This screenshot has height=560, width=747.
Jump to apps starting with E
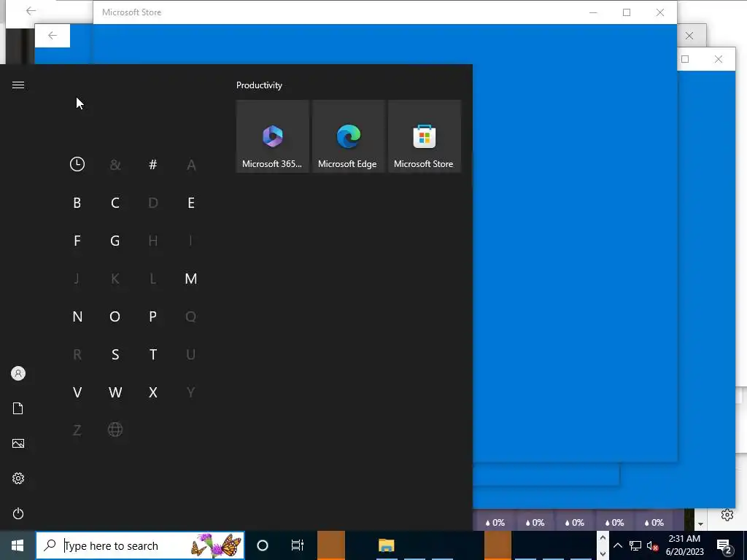[x=191, y=203]
